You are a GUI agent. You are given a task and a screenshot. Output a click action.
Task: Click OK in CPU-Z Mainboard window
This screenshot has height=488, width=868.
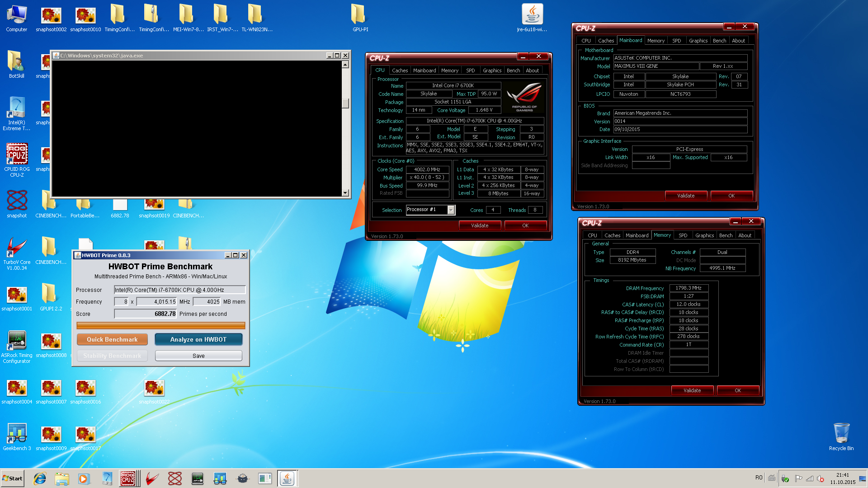click(731, 196)
